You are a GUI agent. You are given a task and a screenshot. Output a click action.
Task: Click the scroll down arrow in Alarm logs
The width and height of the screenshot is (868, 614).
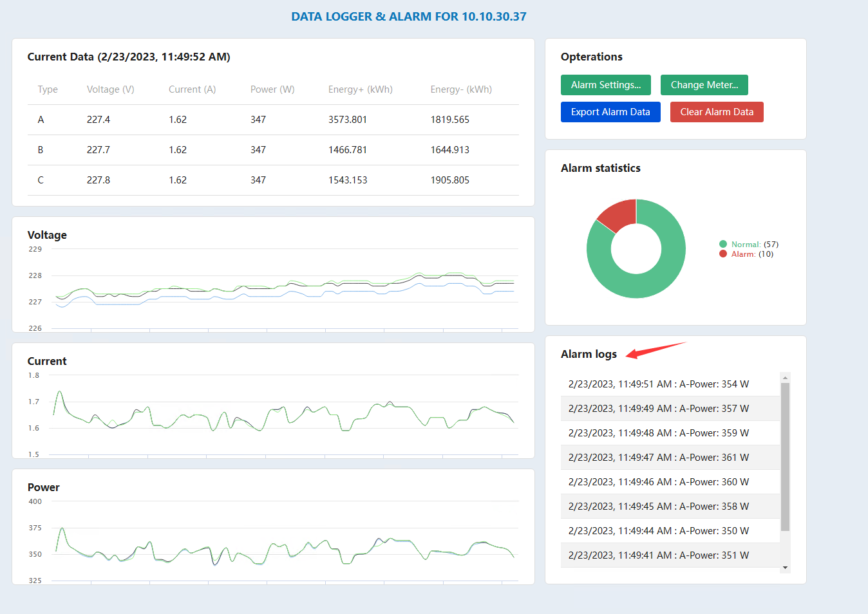click(x=785, y=568)
